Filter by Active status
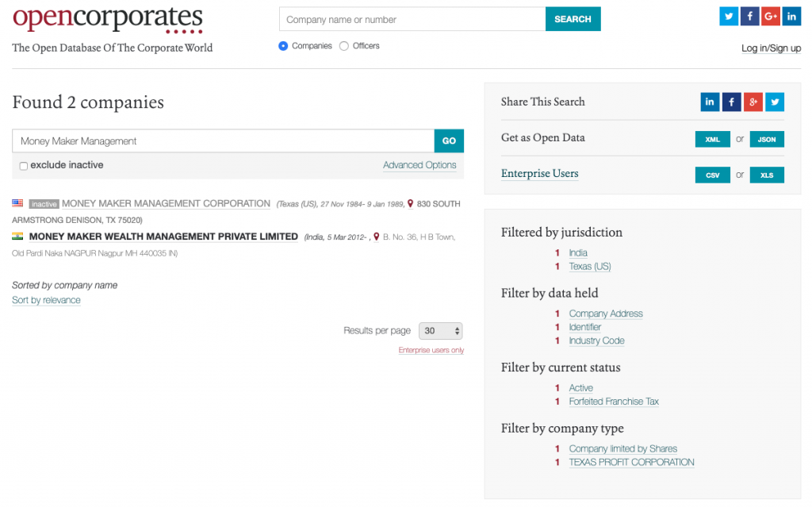The height and width of the screenshot is (508, 812). pos(581,387)
